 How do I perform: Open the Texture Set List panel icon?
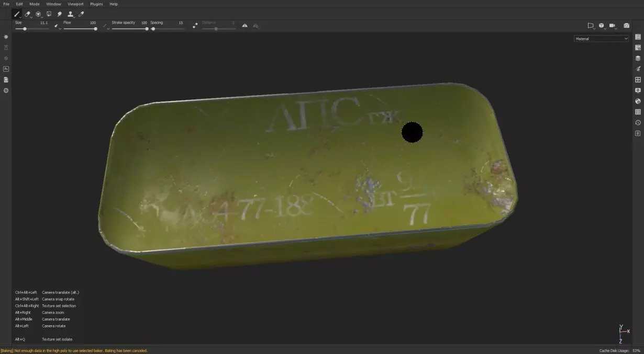coord(638,37)
